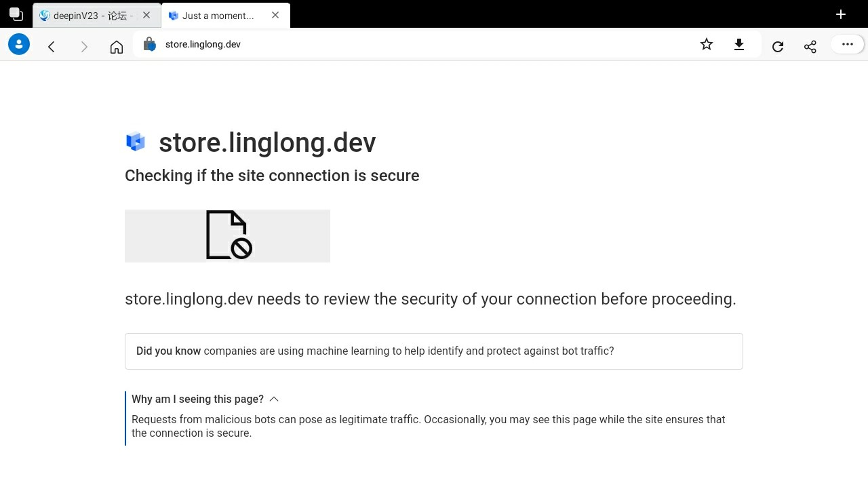The image size is (868, 489).
Task: Close the "Just a moment..." tab
Action: click(x=275, y=15)
